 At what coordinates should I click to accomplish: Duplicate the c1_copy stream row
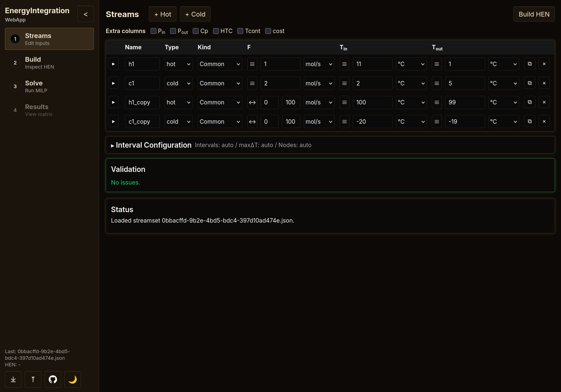[530, 121]
